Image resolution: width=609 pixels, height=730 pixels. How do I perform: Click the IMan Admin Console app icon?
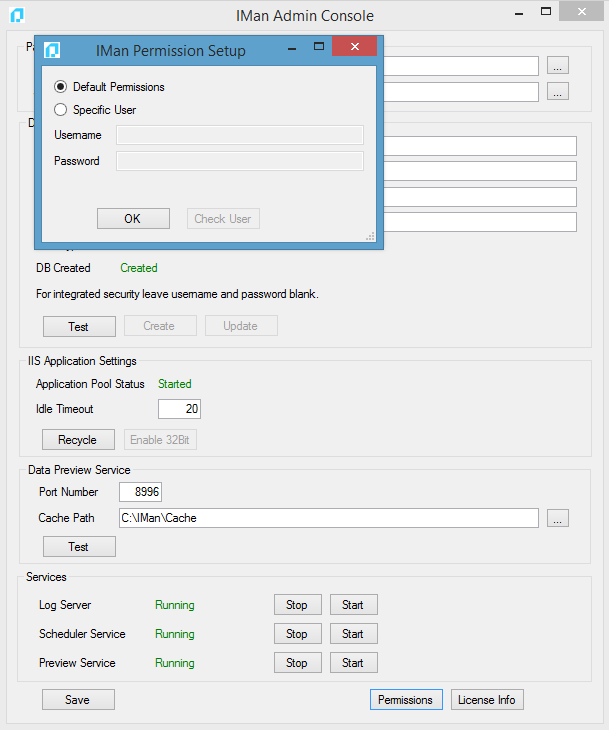tap(17, 15)
